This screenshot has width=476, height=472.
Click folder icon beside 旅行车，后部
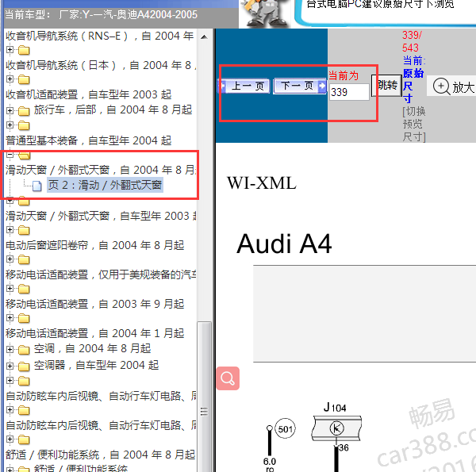[24, 111]
